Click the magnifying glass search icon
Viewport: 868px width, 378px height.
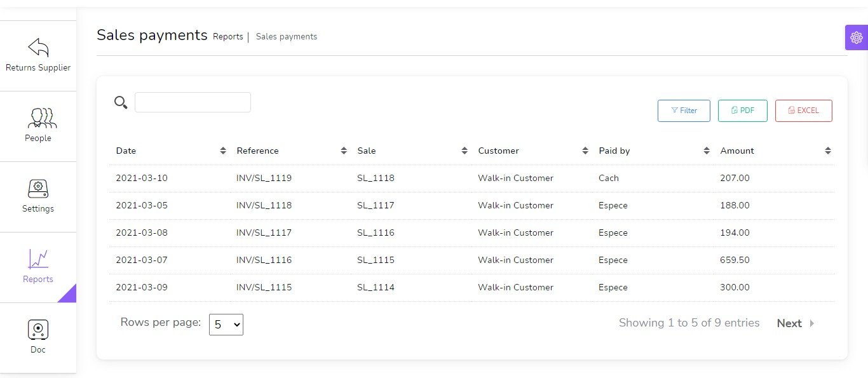[x=121, y=102]
